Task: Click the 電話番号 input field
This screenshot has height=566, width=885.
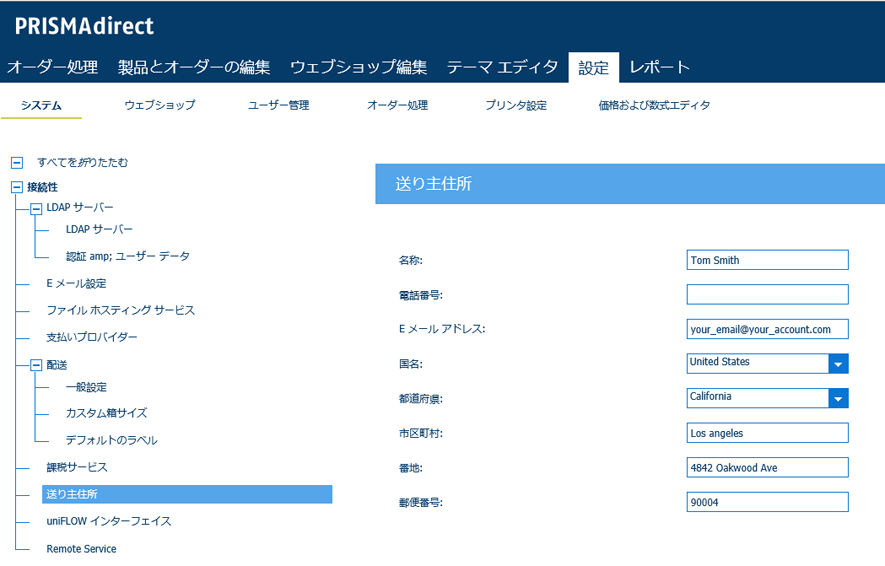Action: point(767,294)
